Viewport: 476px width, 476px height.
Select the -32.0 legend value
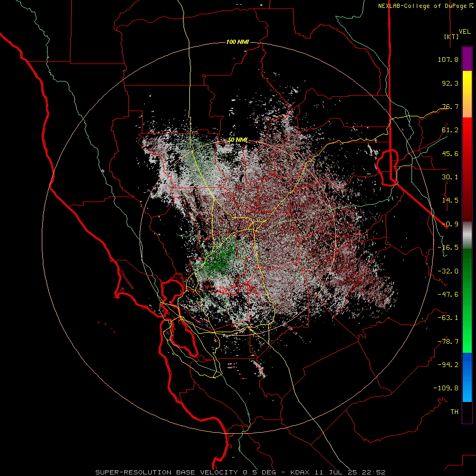tap(448, 271)
